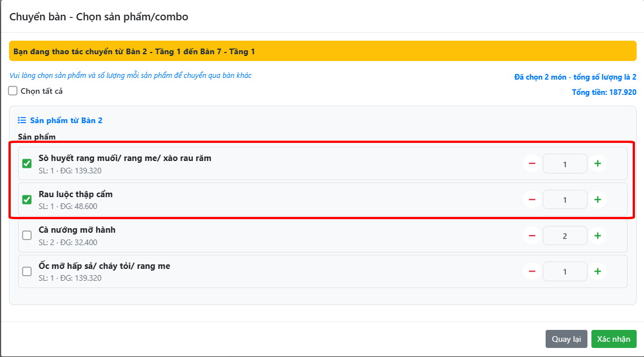
Task: Click list icon beside Sản phẩm từ Bàn 2
Action: (x=22, y=120)
